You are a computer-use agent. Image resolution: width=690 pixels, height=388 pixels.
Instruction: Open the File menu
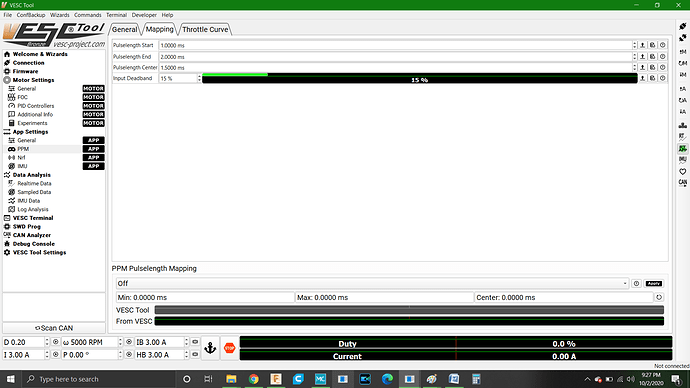pos(7,15)
